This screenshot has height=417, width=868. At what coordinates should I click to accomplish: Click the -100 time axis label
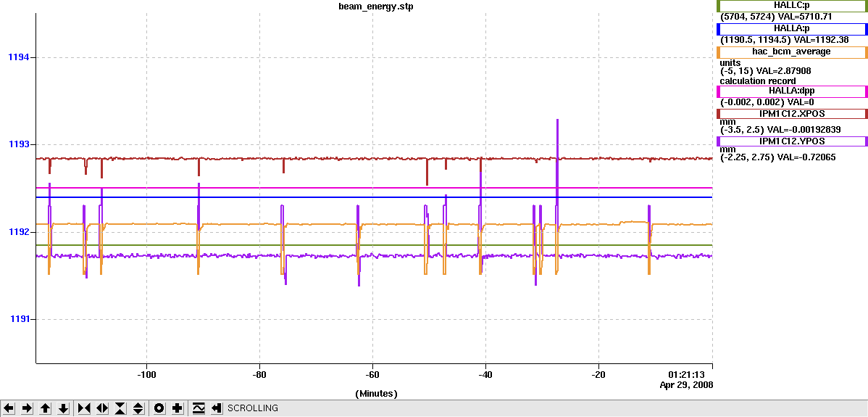point(146,374)
